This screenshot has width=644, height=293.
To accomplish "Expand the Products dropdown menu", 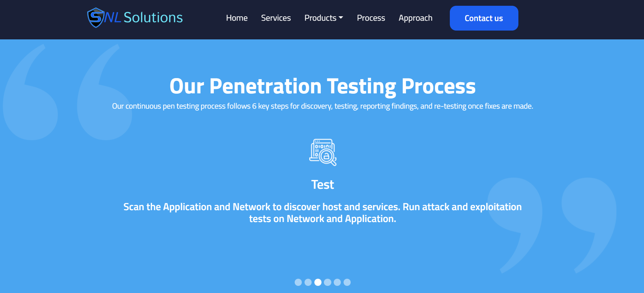I will point(324,18).
